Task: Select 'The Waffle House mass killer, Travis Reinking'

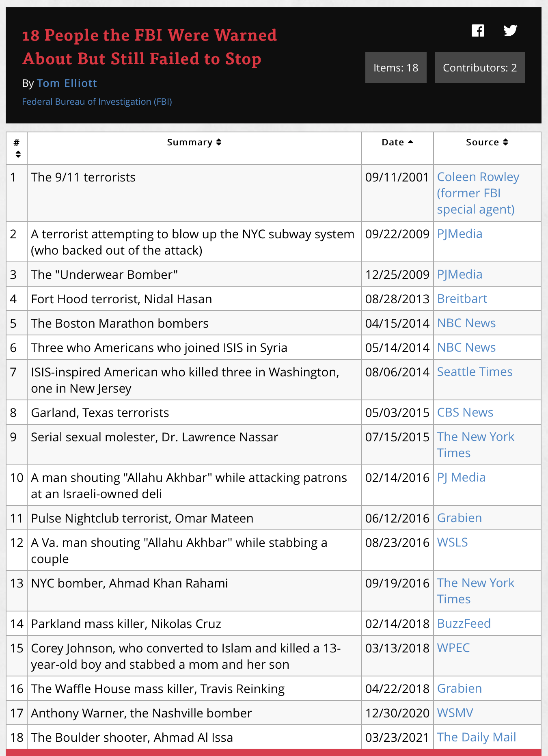Action: tap(158, 689)
